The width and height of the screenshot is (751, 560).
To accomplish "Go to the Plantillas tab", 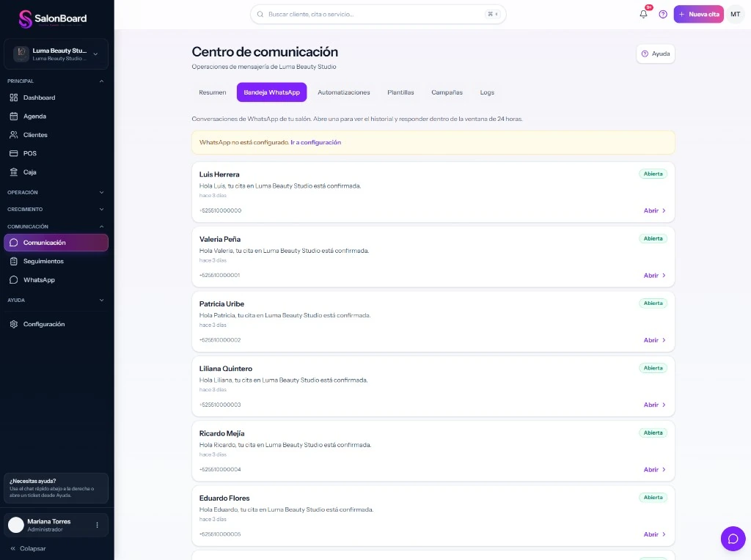I will (400, 92).
